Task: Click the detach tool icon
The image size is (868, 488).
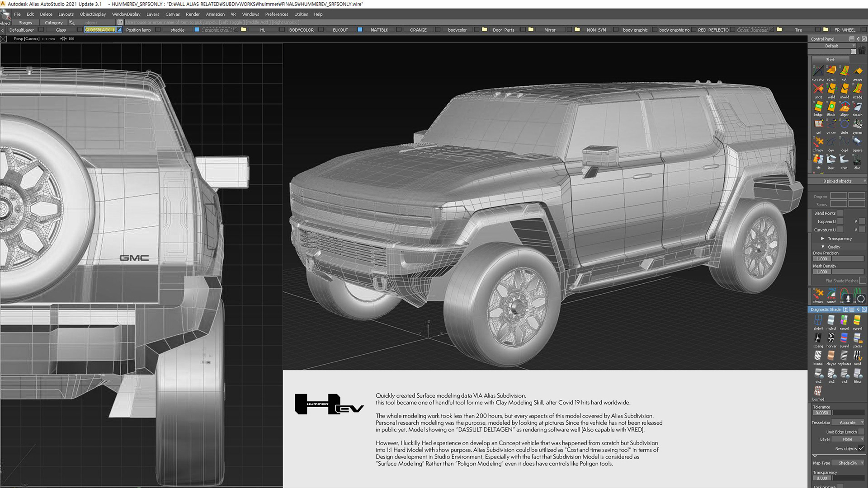Action: 858,107
